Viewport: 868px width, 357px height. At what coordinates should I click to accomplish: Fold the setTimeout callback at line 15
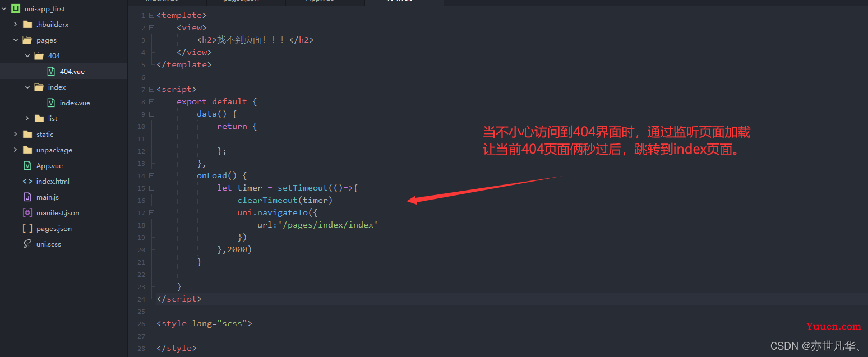151,188
